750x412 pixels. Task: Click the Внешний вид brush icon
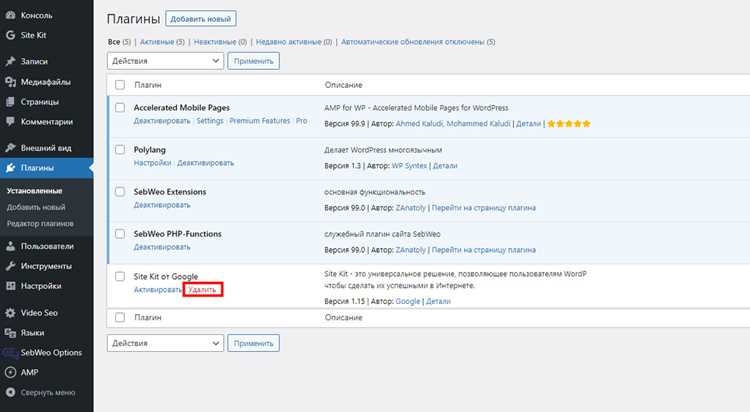click(x=10, y=148)
